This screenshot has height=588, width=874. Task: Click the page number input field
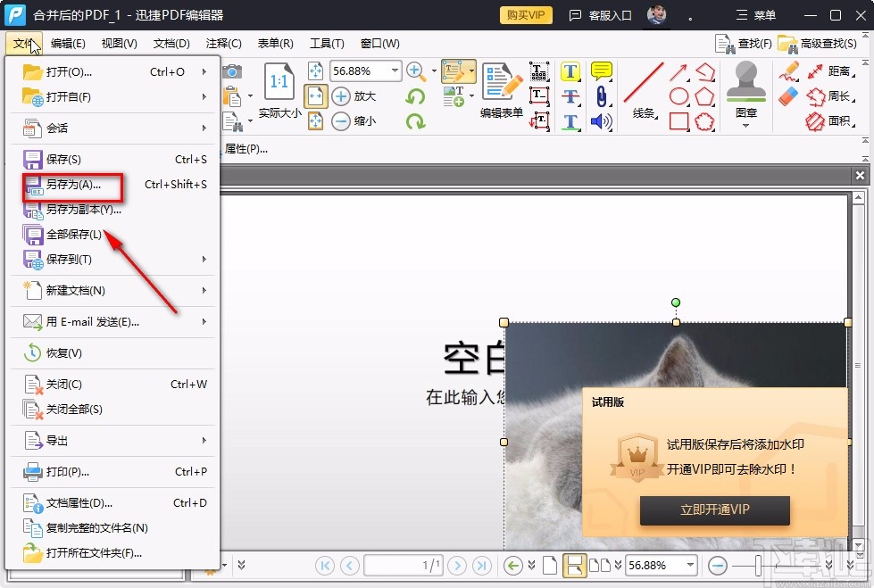pyautogui.click(x=404, y=565)
